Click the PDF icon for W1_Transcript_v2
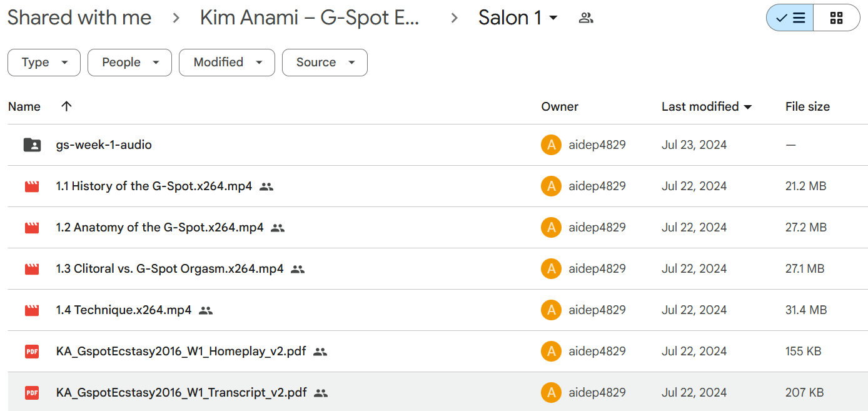The width and height of the screenshot is (868, 411). [32, 393]
